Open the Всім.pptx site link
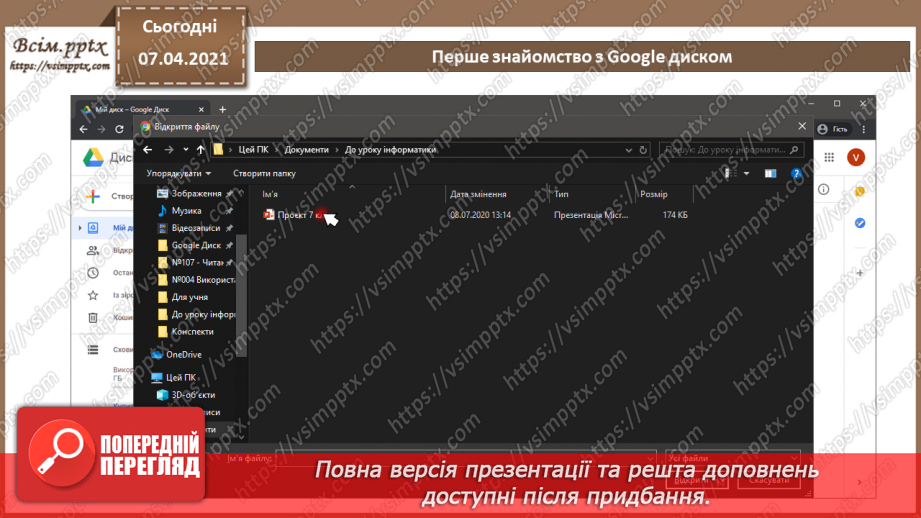This screenshot has height=518, width=921. [x=60, y=66]
